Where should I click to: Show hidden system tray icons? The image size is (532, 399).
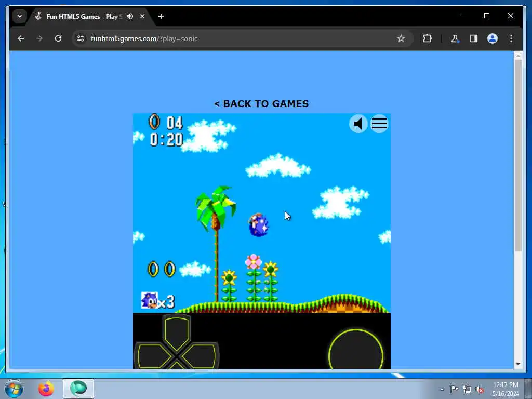[x=442, y=390]
